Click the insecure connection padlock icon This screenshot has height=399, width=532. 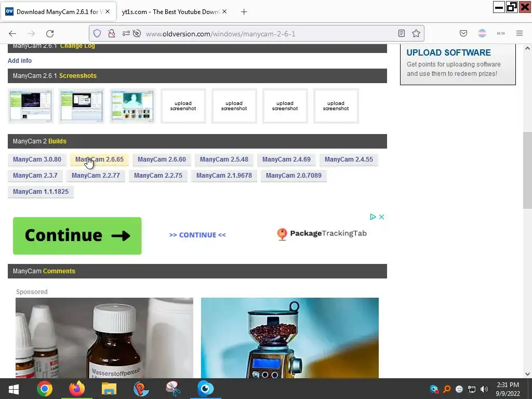[x=111, y=34]
